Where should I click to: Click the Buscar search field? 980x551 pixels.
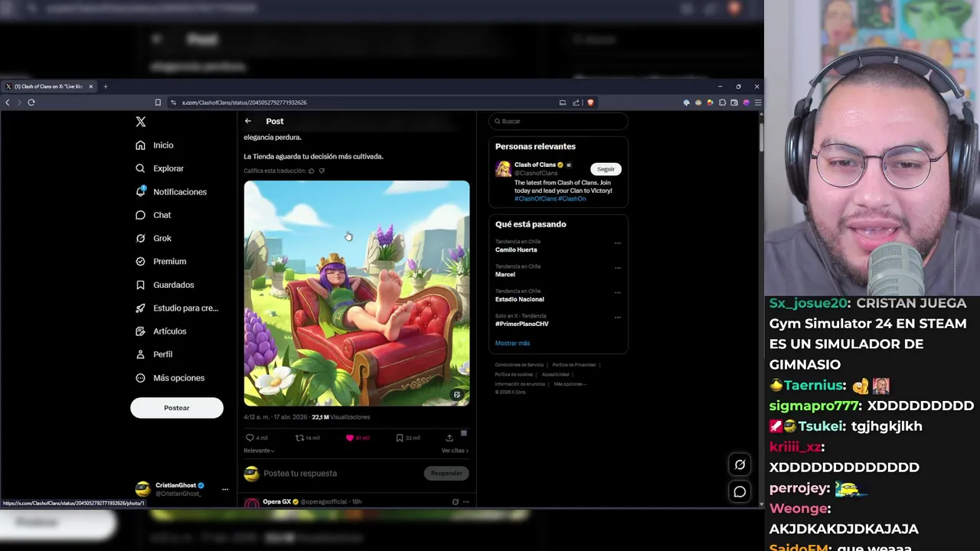pos(558,121)
